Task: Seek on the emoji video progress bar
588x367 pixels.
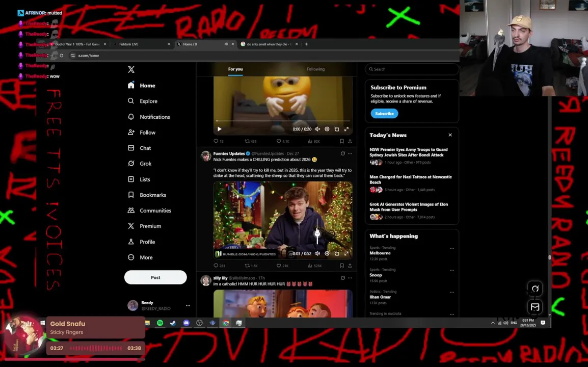Action: coord(283,121)
